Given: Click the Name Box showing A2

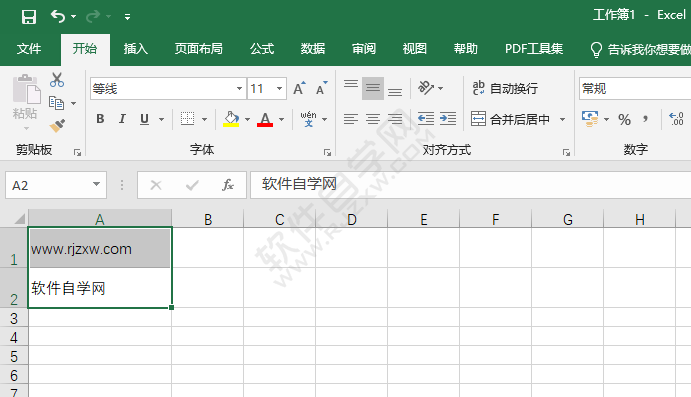Looking at the screenshot, I should click(56, 185).
